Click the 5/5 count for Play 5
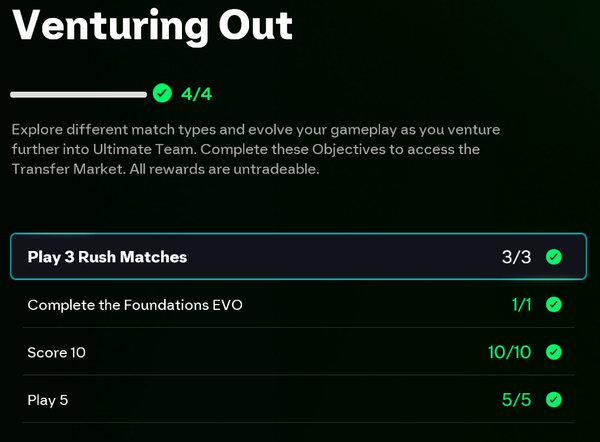Viewport: 600px width, 442px height. tap(517, 400)
